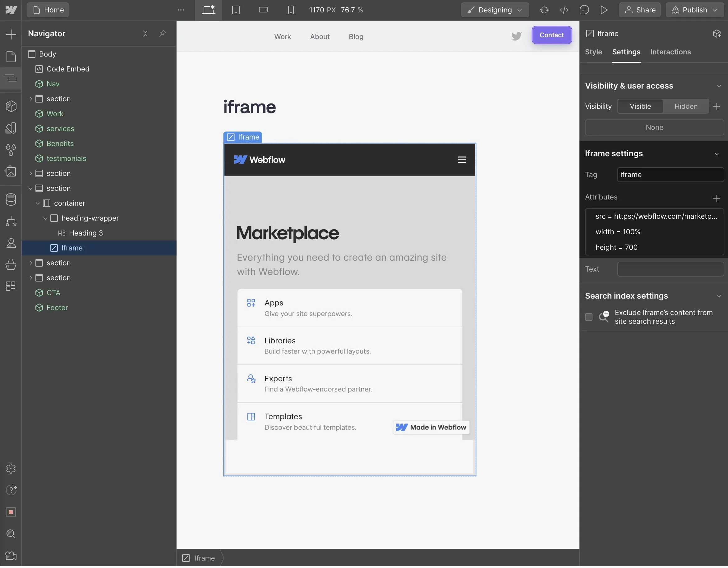This screenshot has height=568, width=728.
Task: Open the Components cube icon
Action: tap(11, 106)
